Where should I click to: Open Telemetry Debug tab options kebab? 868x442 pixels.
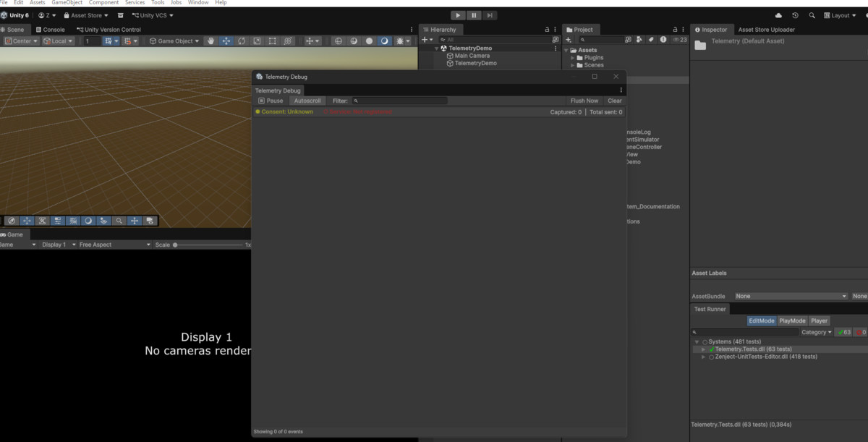click(621, 90)
